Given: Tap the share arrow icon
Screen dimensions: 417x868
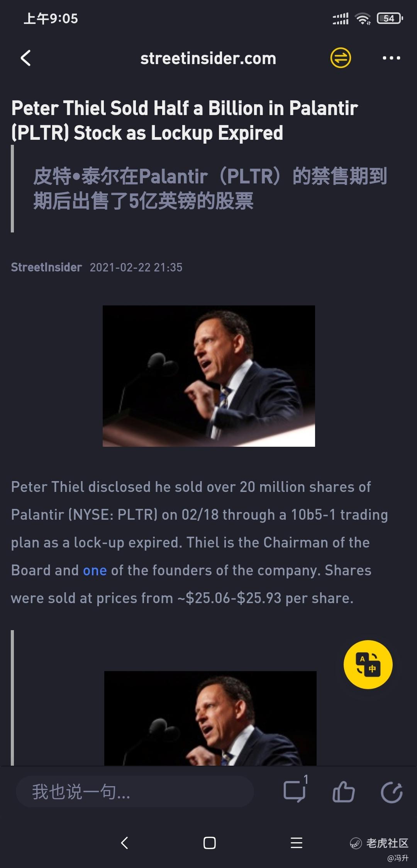Looking at the screenshot, I should coord(392,792).
